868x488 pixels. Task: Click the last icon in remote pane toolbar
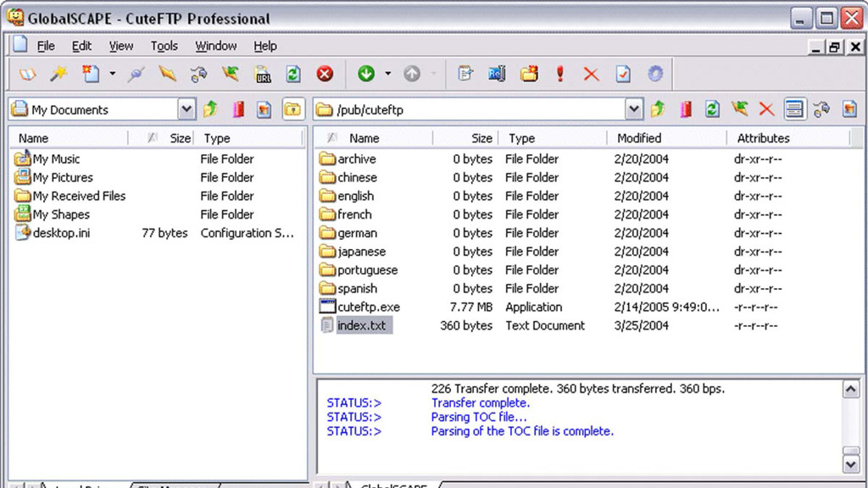(x=849, y=109)
